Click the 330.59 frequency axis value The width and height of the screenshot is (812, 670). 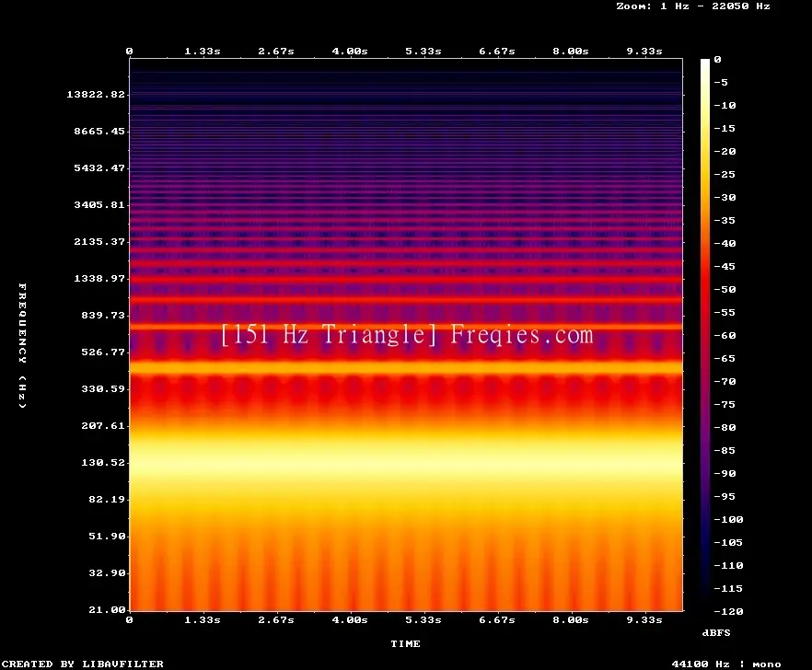pos(103,389)
